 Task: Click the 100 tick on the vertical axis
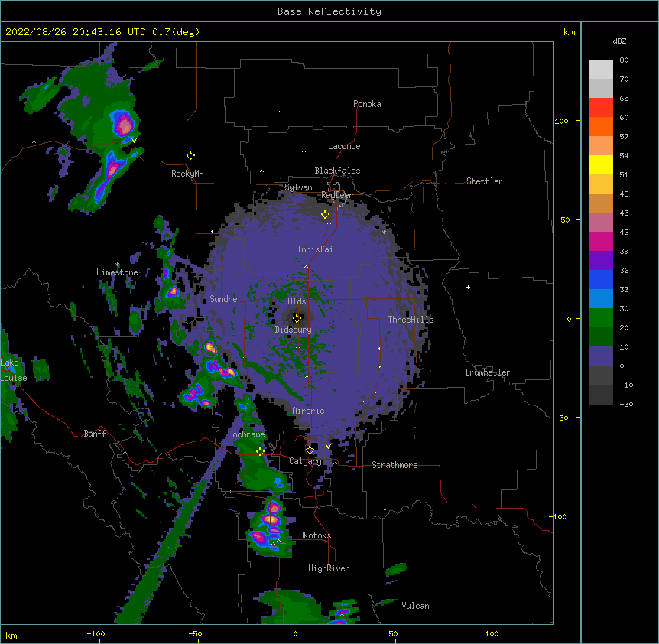pos(561,121)
